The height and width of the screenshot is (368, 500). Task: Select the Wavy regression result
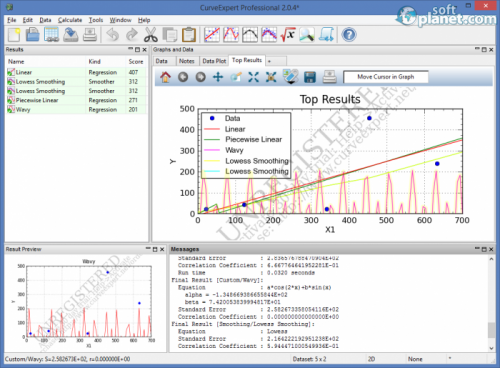click(x=76, y=110)
